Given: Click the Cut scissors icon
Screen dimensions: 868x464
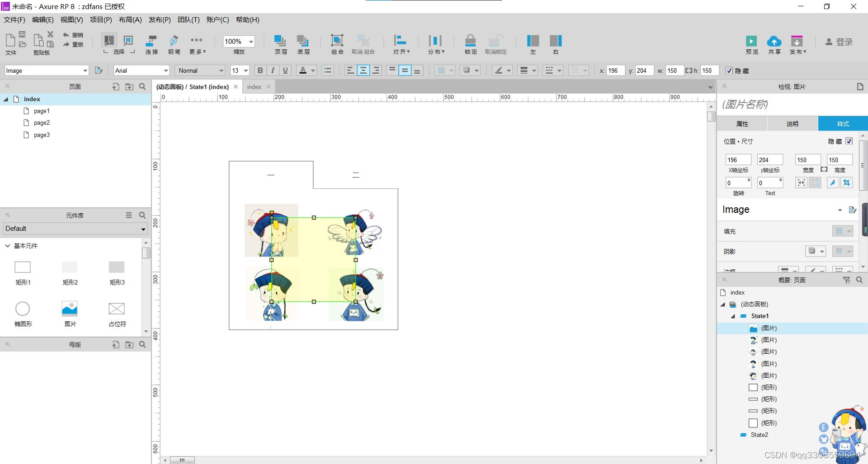Looking at the screenshot, I should coord(50,34).
